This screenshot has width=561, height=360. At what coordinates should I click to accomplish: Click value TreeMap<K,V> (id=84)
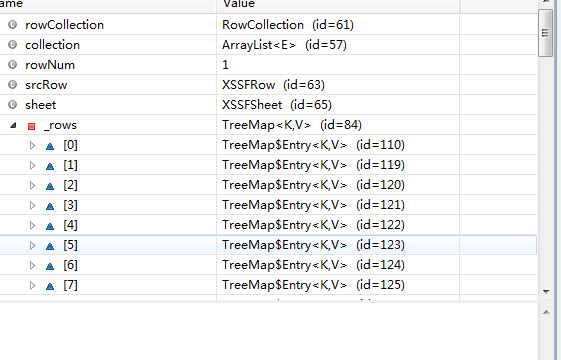point(292,125)
